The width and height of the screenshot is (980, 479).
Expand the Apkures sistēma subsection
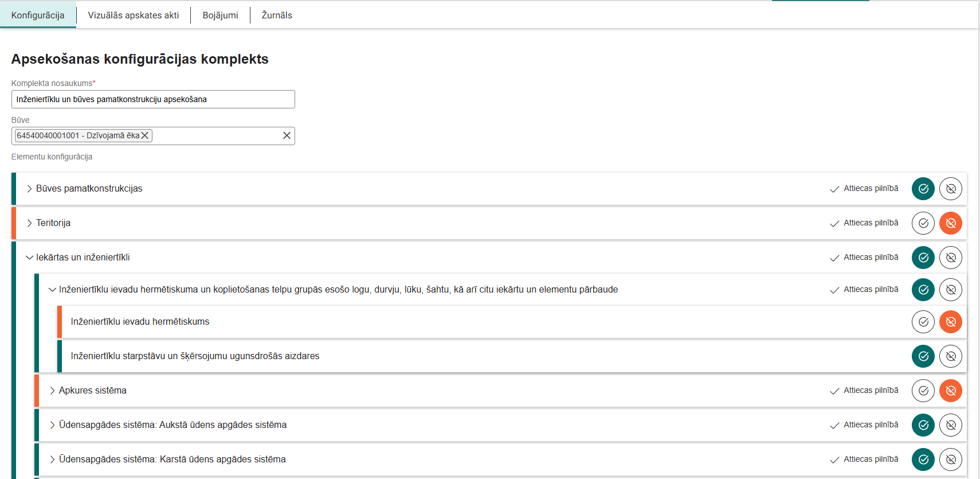click(52, 391)
